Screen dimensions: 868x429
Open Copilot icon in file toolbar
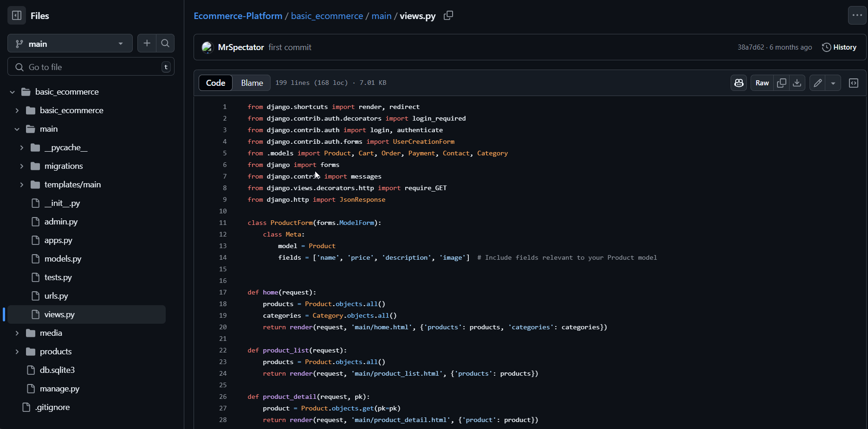click(x=739, y=83)
